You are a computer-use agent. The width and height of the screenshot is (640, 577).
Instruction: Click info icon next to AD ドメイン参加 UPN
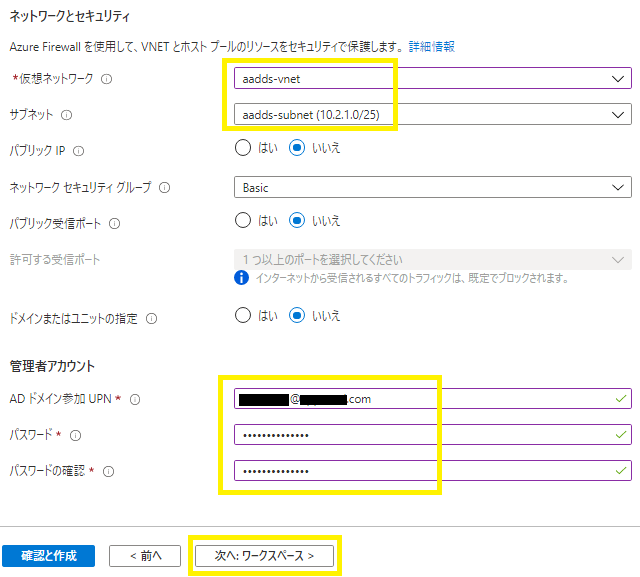135,399
